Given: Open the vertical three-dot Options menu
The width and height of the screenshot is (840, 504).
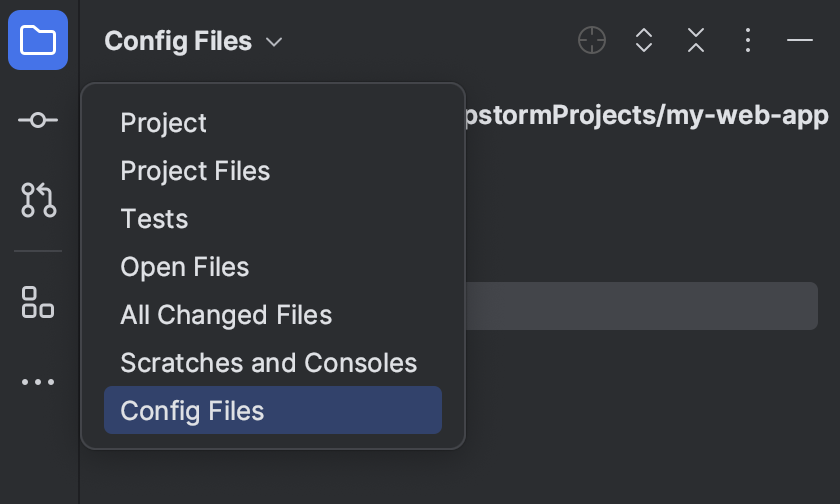Looking at the screenshot, I should pos(748,41).
